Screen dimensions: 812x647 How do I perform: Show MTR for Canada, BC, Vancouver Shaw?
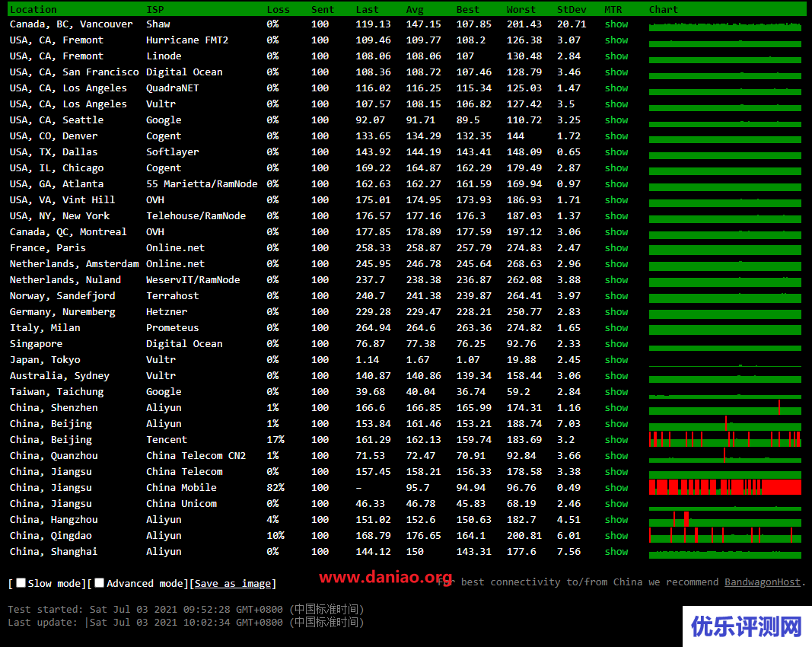tap(616, 24)
